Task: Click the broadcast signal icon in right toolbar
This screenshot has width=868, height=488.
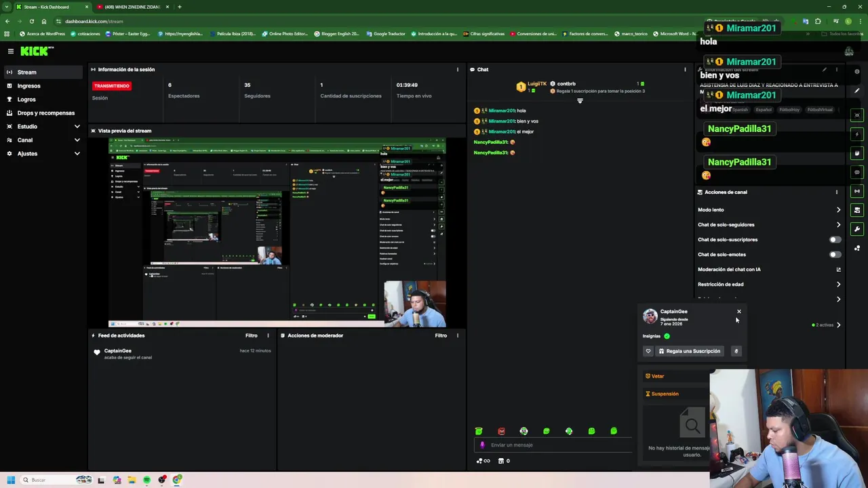Action: pyautogui.click(x=857, y=191)
